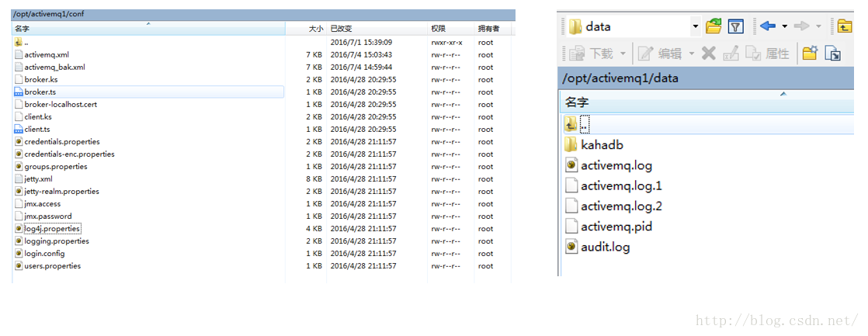The height and width of the screenshot is (336, 868).
Task: Sort conf panel by 权限 column header
Action: click(x=451, y=28)
